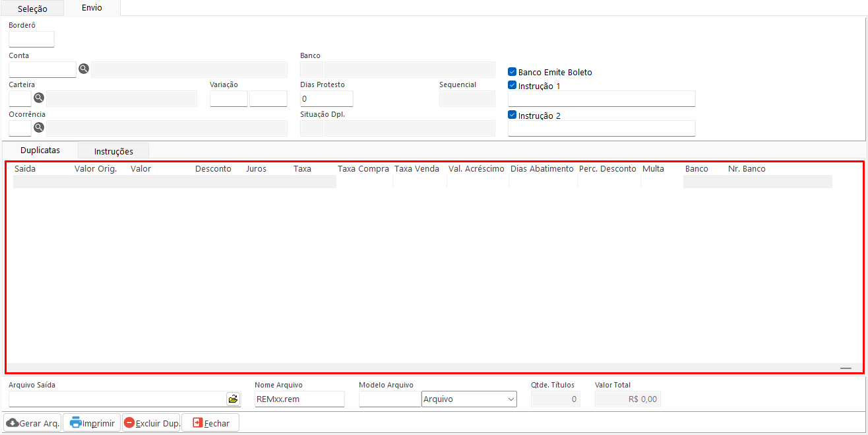Viewport: 868px width, 435px height.
Task: Click the Carteira lookup magnifier icon
Action: pyautogui.click(x=39, y=98)
